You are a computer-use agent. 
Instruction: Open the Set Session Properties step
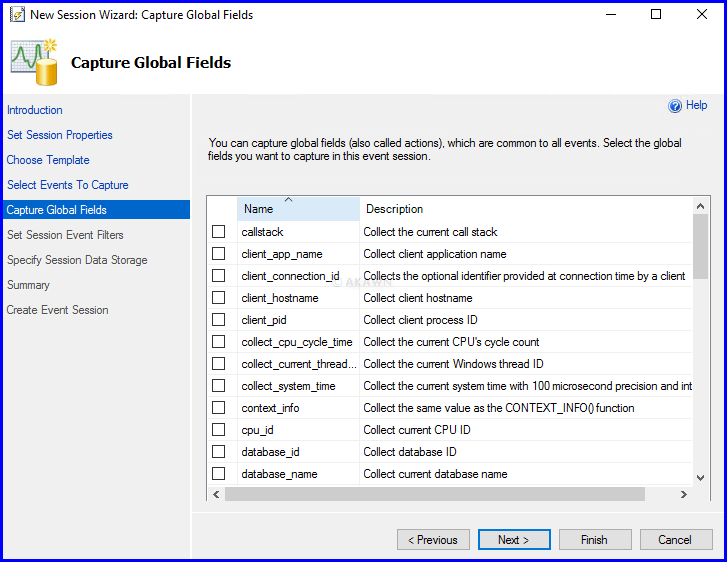pyautogui.click(x=60, y=135)
